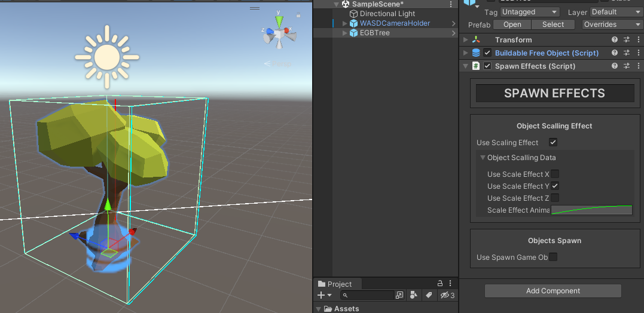Viewport: 644px width, 313px height.
Task: Open the Project Search by Type filter
Action: [x=414, y=295]
